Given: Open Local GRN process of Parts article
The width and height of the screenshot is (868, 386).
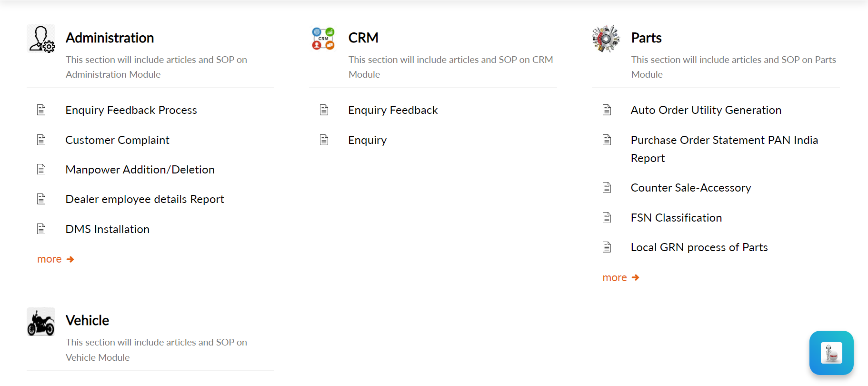Looking at the screenshot, I should click(x=699, y=247).
